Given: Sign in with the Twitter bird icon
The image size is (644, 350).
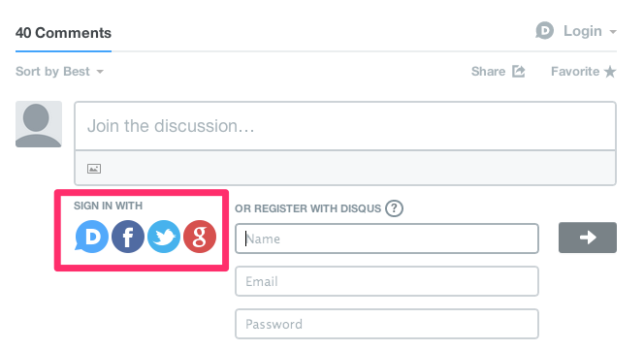Looking at the screenshot, I should 164,237.
